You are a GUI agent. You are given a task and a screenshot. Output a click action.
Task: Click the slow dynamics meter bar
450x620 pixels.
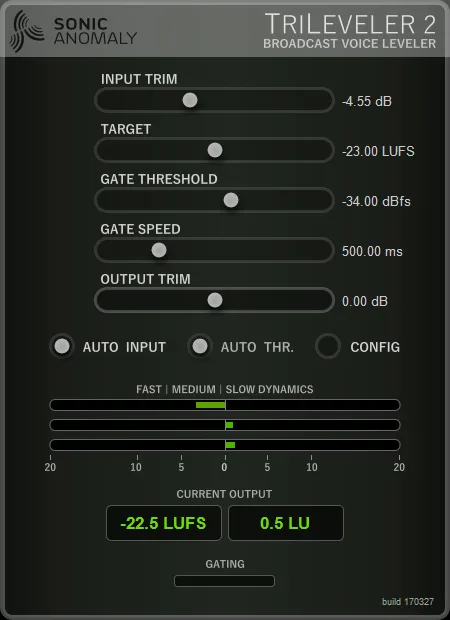click(x=225, y=445)
